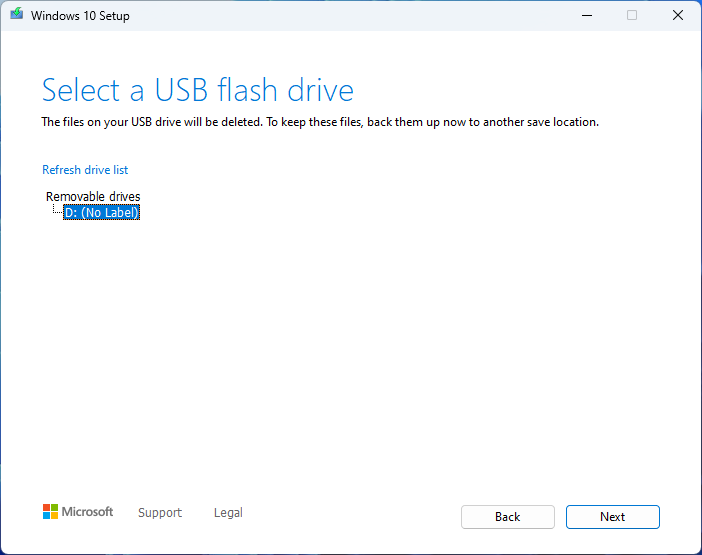Click the "Select a USB flash drive" heading

[x=198, y=91]
